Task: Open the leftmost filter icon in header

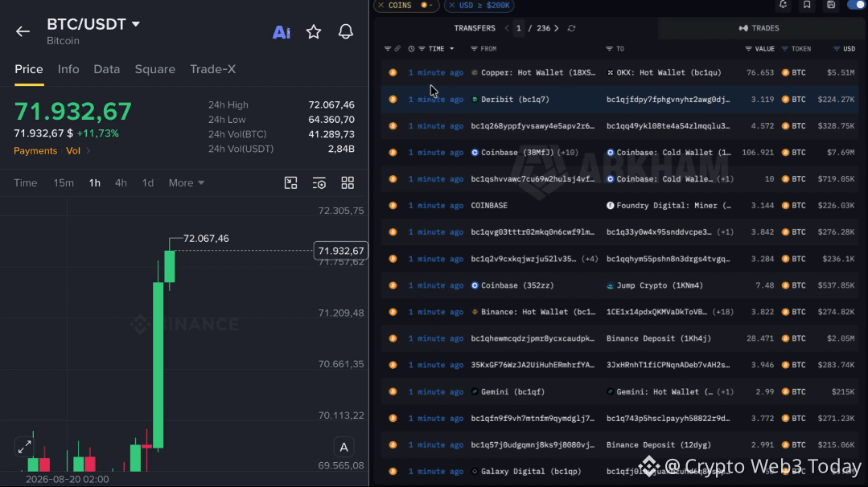Action: pos(388,49)
